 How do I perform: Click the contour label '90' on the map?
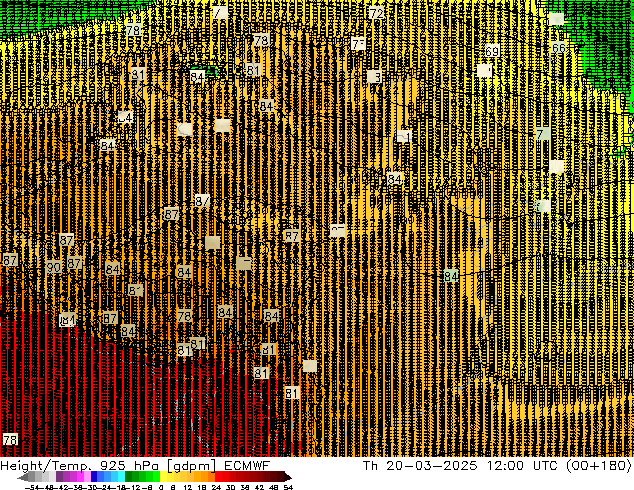coord(53,267)
